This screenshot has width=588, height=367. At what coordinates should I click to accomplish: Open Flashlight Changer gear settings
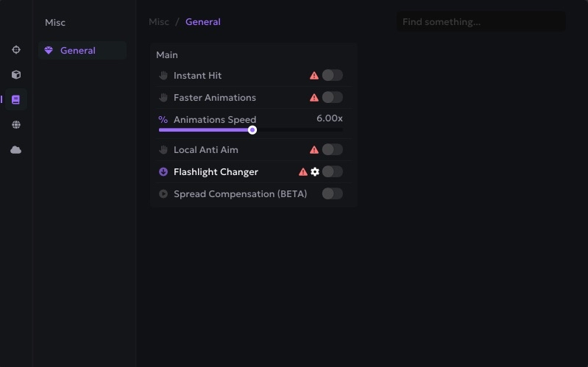click(315, 171)
